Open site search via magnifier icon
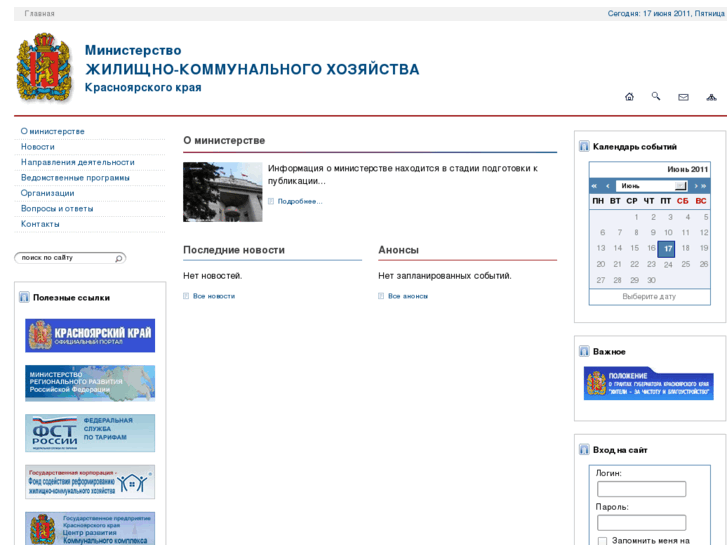 (x=656, y=96)
